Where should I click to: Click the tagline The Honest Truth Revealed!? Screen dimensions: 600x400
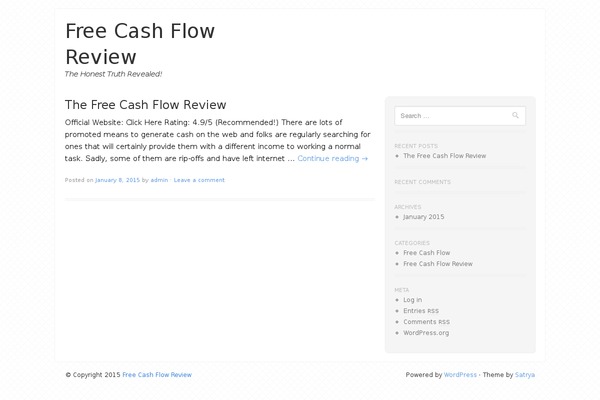click(113, 74)
